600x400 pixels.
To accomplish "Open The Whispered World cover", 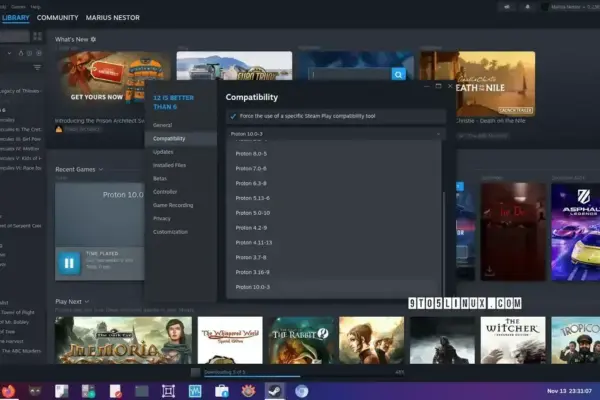I will click(230, 340).
